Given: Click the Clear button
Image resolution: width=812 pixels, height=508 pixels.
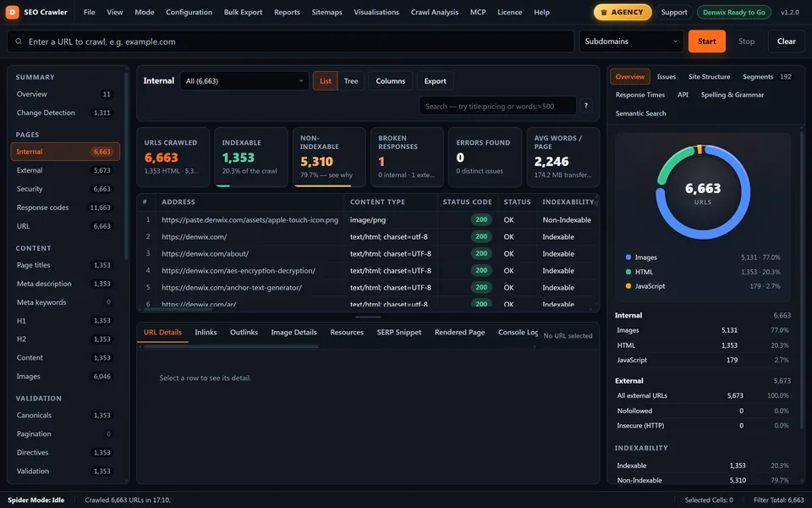Looking at the screenshot, I should click(x=786, y=41).
